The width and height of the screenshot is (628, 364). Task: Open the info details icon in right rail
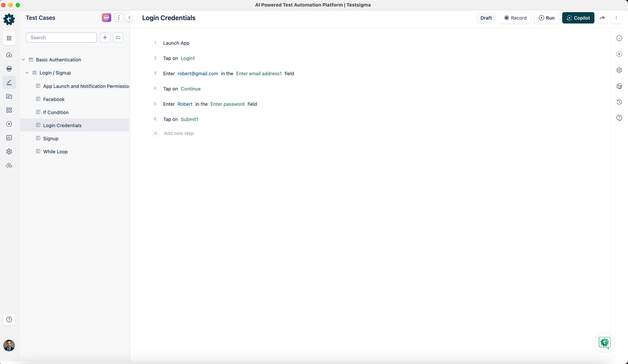[619, 38]
